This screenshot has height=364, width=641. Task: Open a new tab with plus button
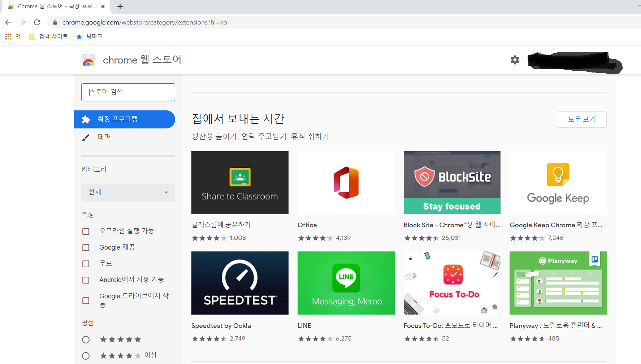pyautogui.click(x=120, y=6)
